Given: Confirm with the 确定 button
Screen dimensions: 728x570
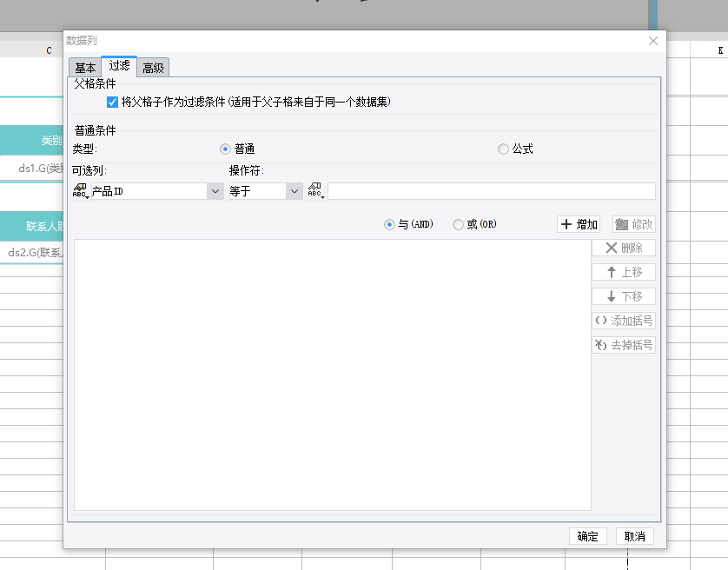Looking at the screenshot, I should pos(588,537).
